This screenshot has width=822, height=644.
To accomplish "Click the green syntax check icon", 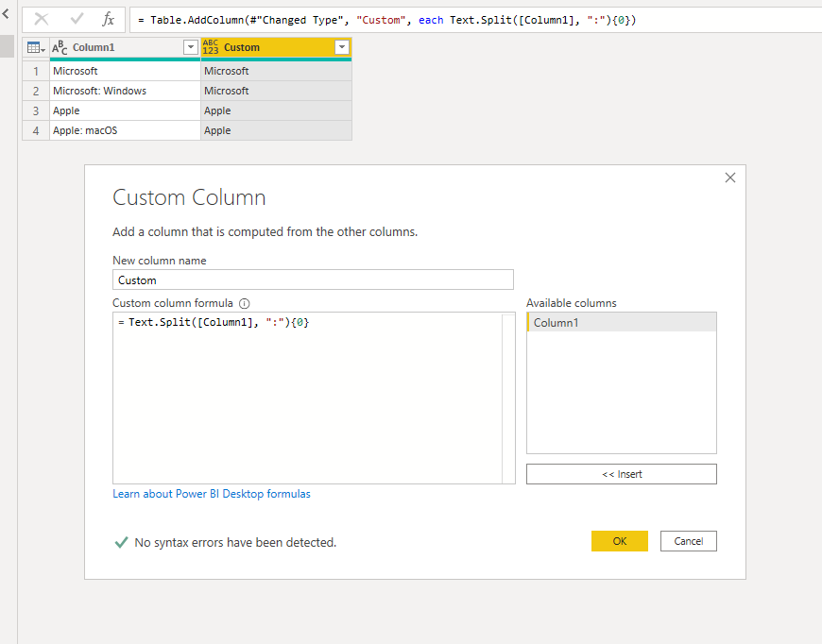I will pyautogui.click(x=121, y=542).
